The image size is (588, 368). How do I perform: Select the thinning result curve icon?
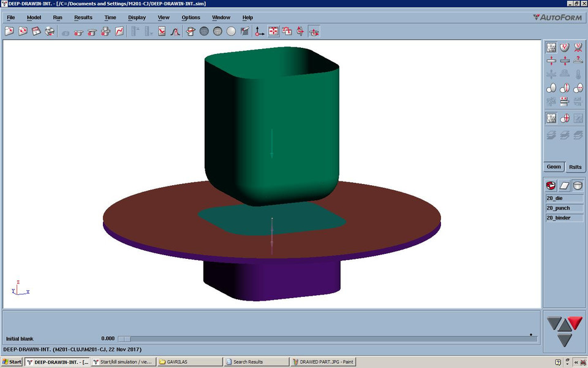point(175,31)
